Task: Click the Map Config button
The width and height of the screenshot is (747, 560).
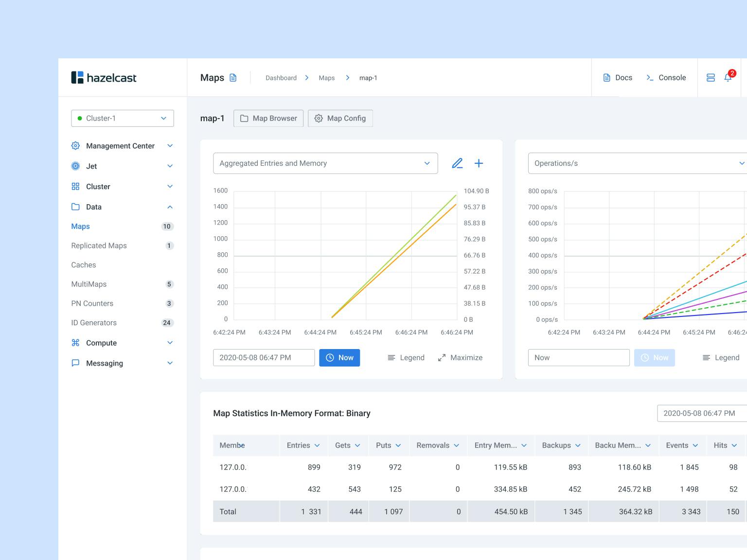Action: [x=340, y=119]
